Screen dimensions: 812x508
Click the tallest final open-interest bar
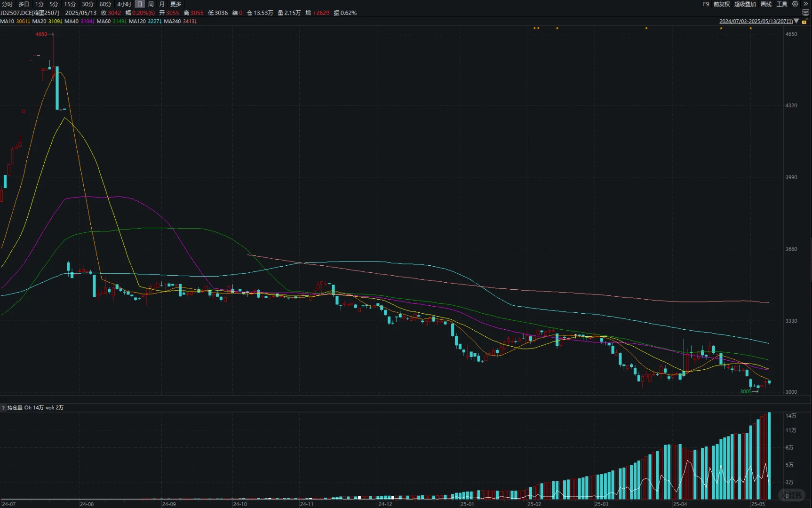coord(769,456)
